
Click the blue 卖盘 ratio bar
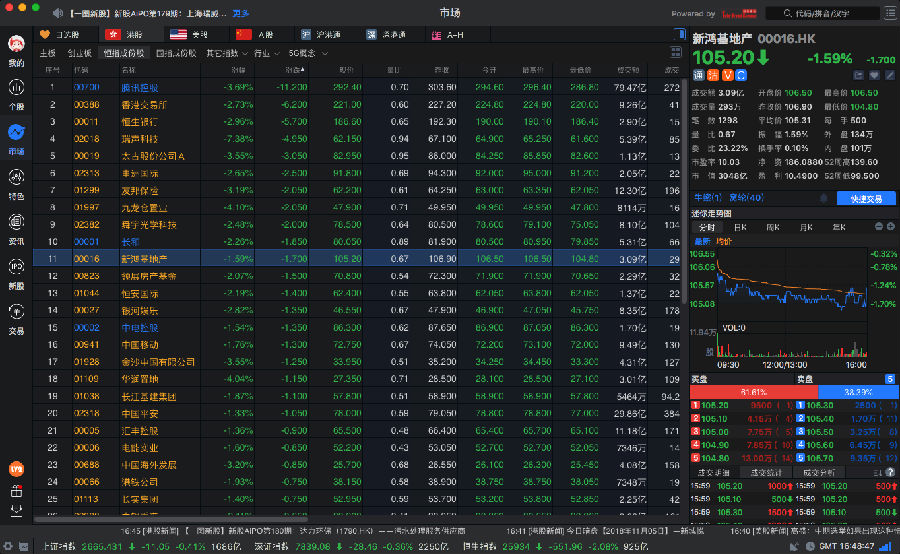(858, 392)
